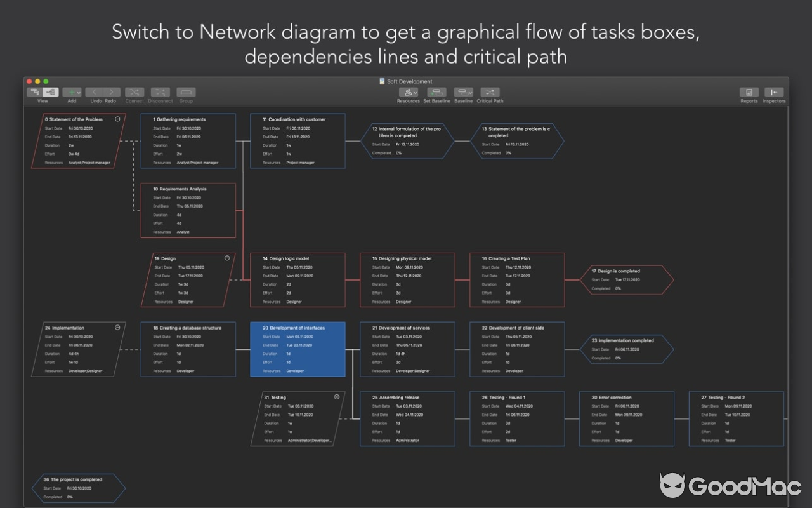Viewport: 812px width, 508px height.
Task: Toggle Critical Path highlighting
Action: 489,92
